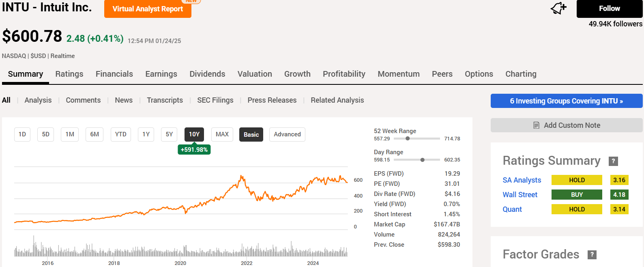Screen dimensions: 644x267
Task: Open Ratings Summary help question mark
Action: (613, 161)
